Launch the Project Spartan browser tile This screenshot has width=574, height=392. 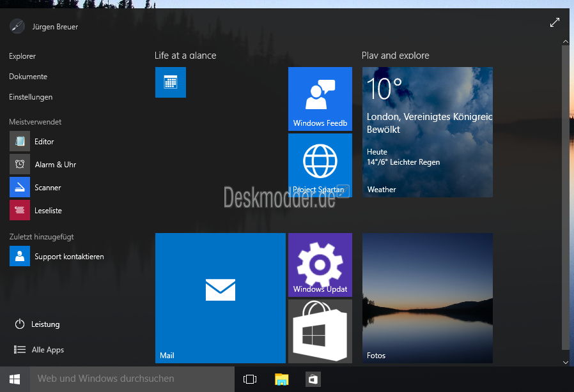point(320,165)
